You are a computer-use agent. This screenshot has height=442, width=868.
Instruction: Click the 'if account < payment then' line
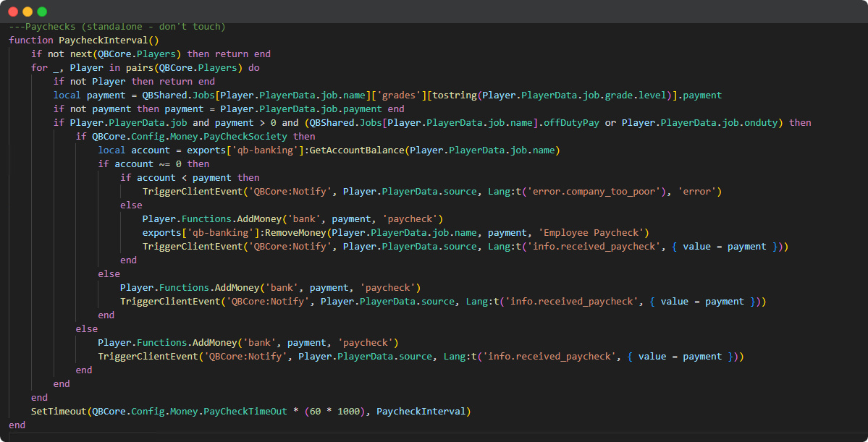click(190, 177)
